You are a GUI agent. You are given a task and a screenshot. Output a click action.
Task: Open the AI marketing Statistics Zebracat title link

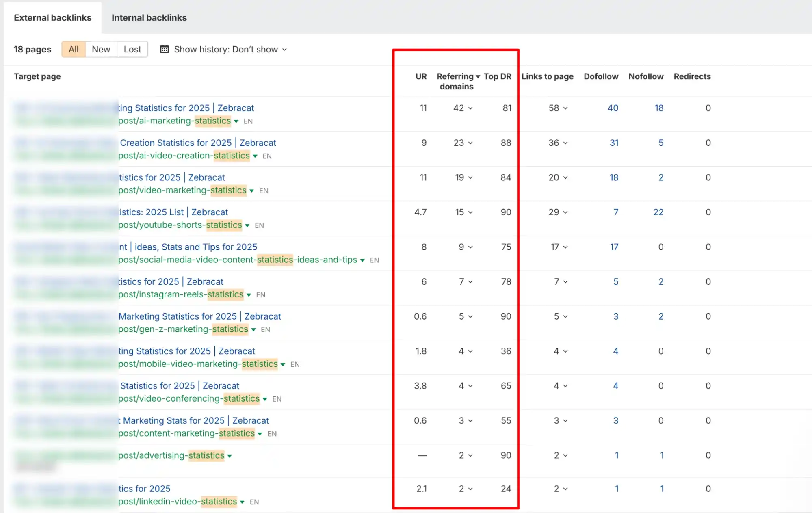[x=186, y=108]
